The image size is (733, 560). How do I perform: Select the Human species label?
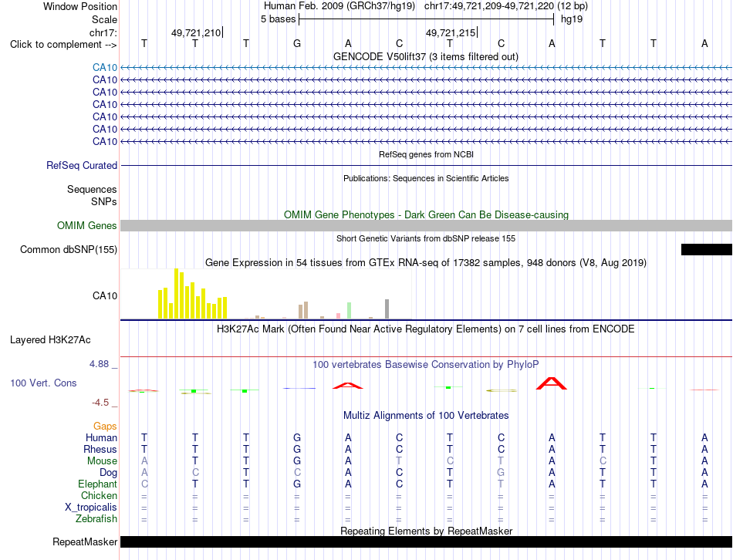tap(101, 438)
